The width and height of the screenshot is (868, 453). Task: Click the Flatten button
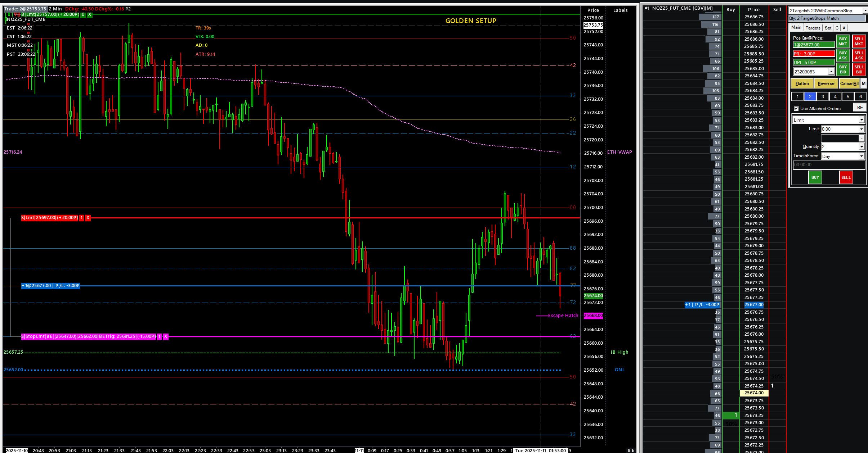click(802, 83)
